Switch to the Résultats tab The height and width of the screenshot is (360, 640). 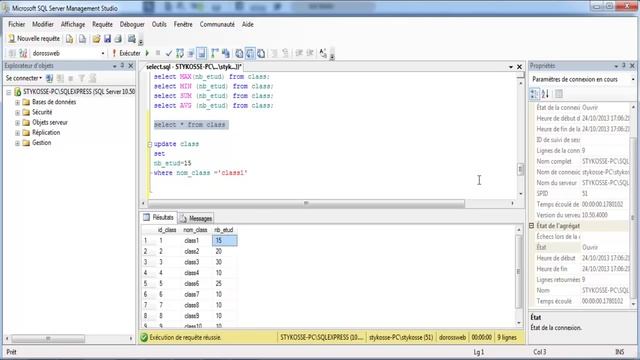(159, 218)
